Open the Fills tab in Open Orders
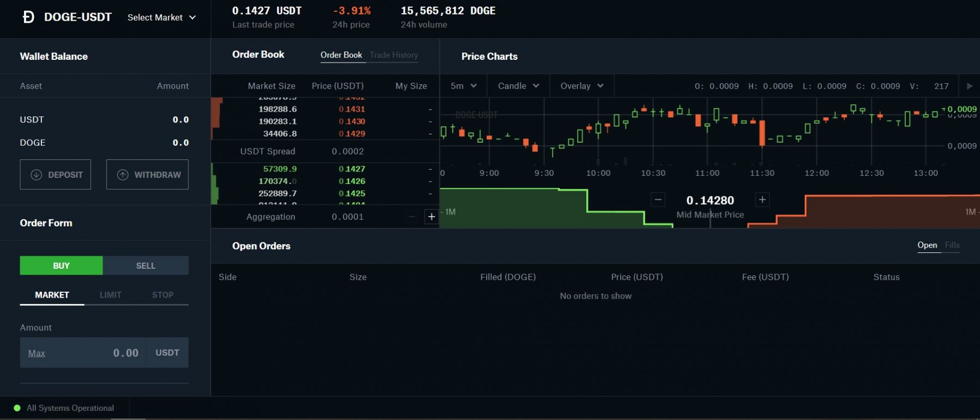Image resolution: width=980 pixels, height=420 pixels. click(x=952, y=245)
